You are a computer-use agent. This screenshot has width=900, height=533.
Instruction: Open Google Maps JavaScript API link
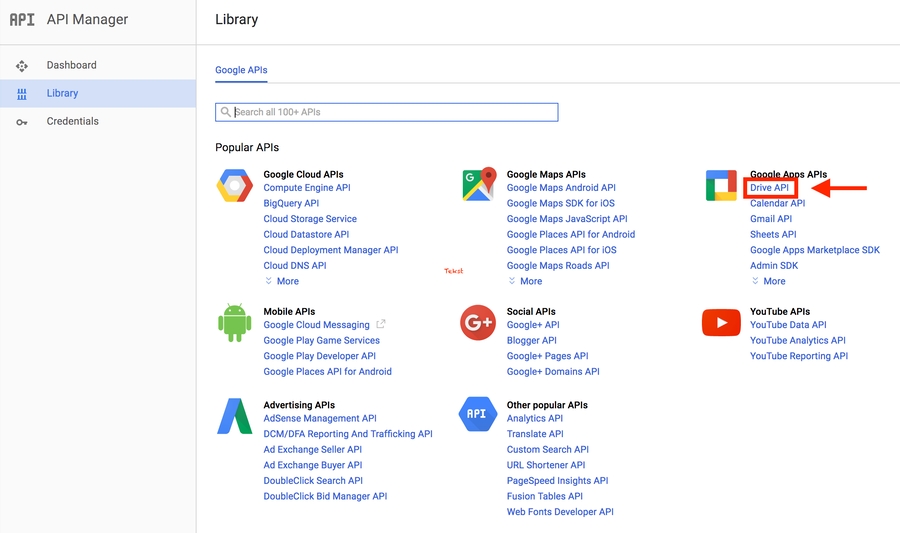pos(567,219)
